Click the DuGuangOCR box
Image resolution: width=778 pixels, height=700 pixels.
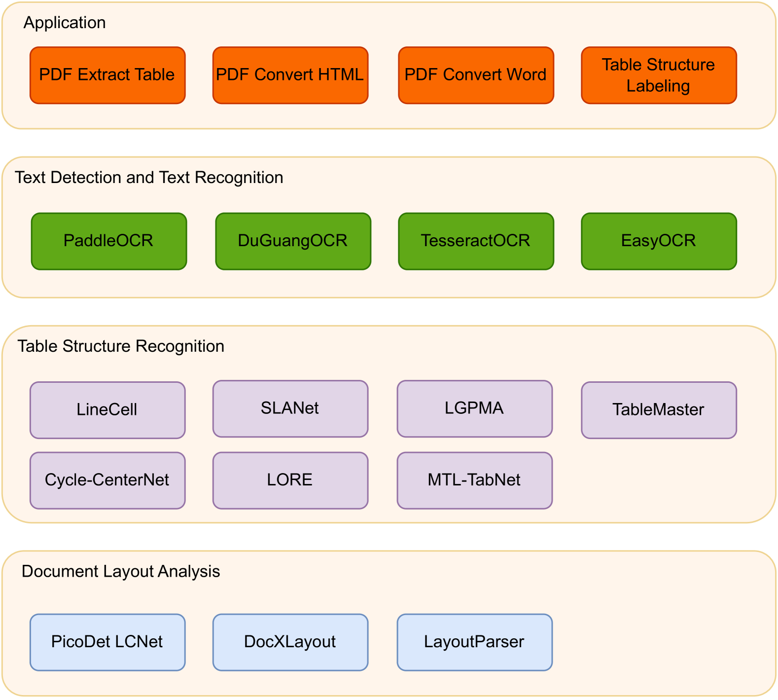[x=293, y=241]
